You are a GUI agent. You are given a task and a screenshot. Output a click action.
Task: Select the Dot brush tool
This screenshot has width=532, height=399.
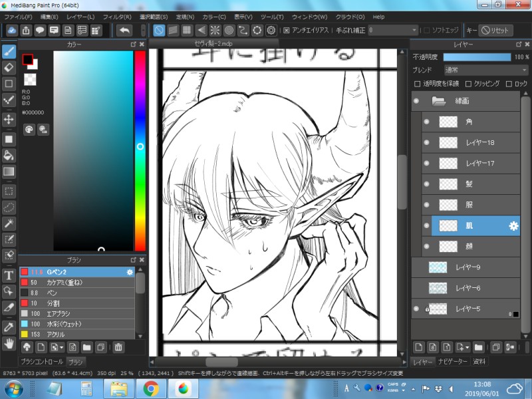tap(9, 99)
